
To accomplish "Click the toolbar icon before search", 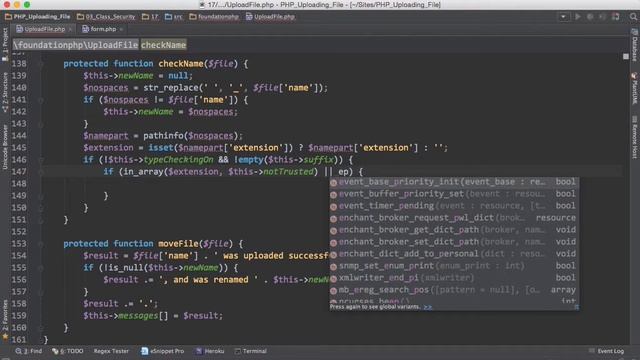I will (616, 17).
